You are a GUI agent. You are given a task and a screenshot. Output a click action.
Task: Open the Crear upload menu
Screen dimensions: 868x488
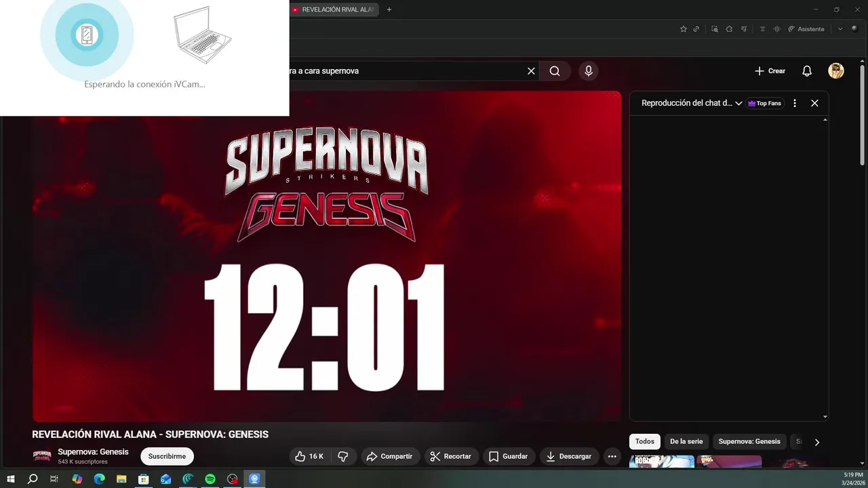(770, 71)
